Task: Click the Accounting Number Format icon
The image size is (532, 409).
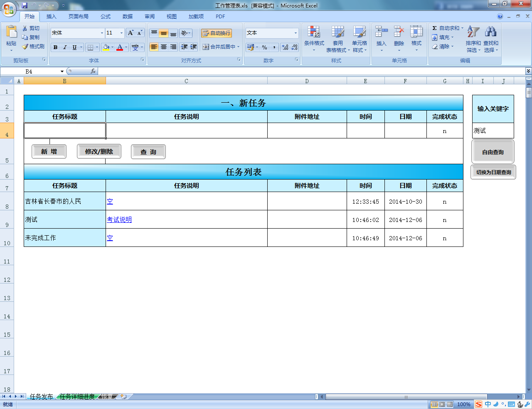Action: point(250,47)
